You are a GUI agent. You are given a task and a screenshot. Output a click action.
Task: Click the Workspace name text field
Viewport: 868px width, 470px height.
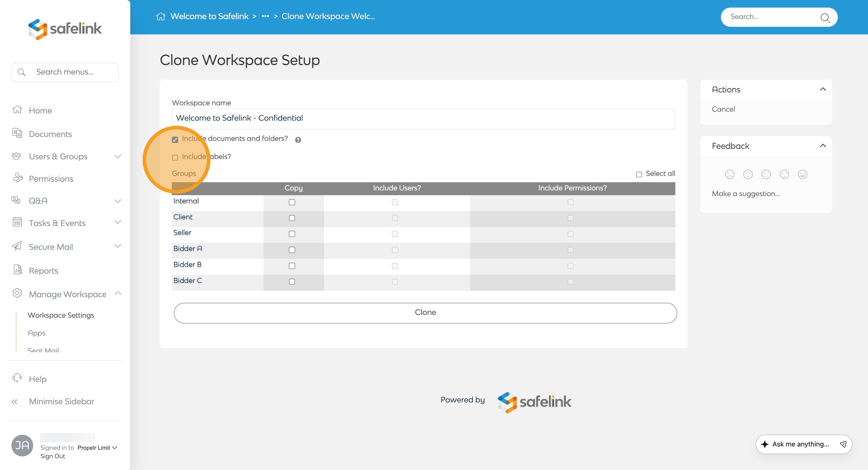pos(423,119)
